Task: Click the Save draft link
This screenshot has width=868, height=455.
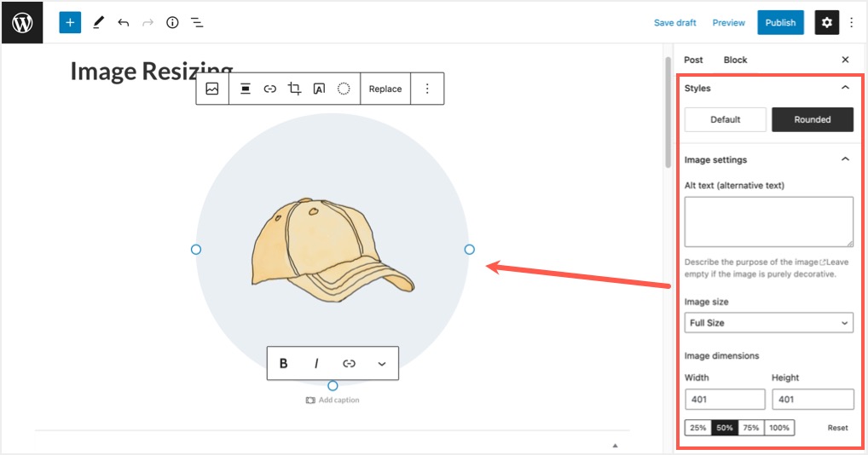Action: tap(674, 23)
